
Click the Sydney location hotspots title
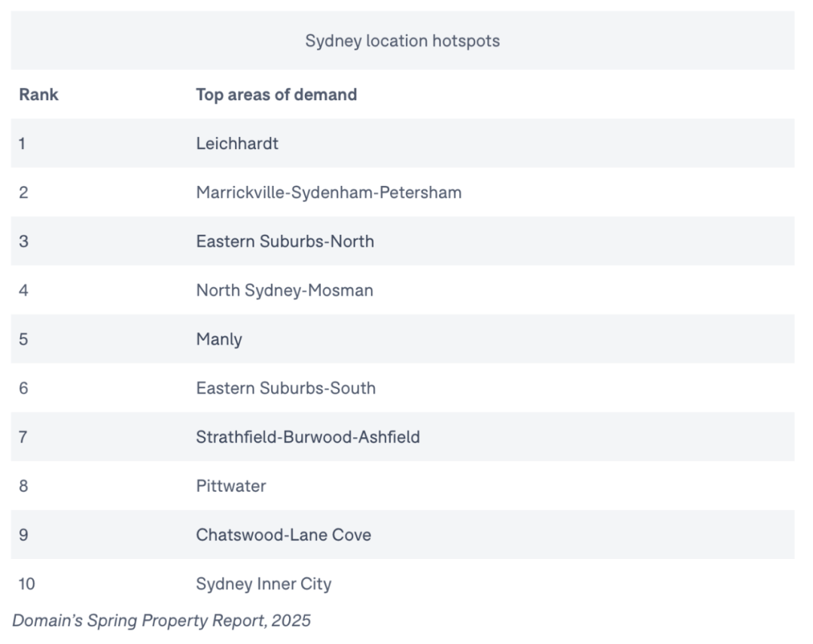[402, 41]
